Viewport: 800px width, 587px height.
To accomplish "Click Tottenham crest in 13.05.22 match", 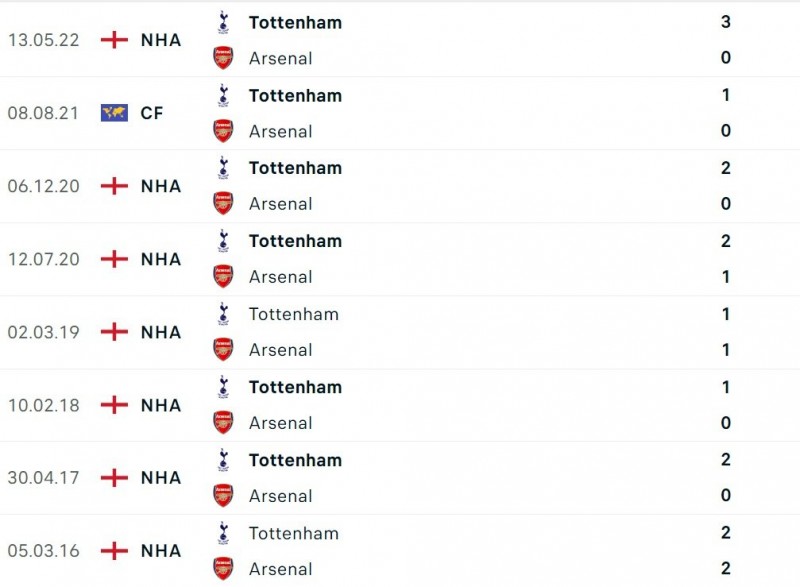I will (x=223, y=22).
